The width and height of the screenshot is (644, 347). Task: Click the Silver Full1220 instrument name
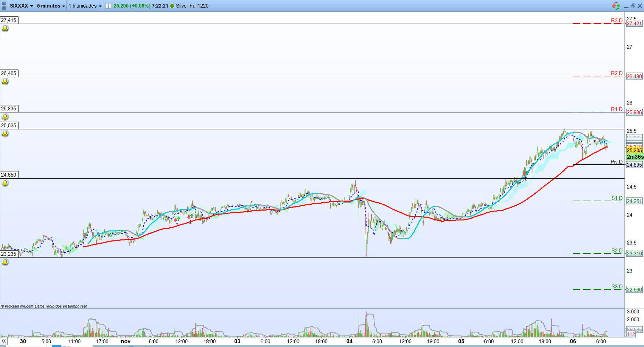(192, 6)
